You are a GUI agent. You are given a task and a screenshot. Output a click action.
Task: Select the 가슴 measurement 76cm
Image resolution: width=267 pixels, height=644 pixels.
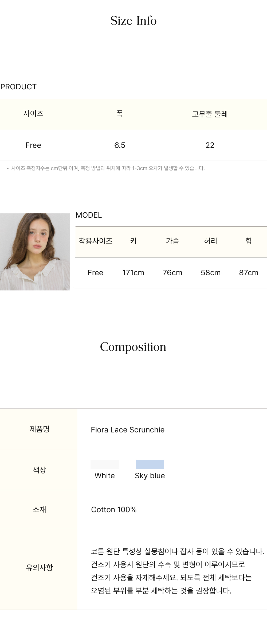[172, 273]
